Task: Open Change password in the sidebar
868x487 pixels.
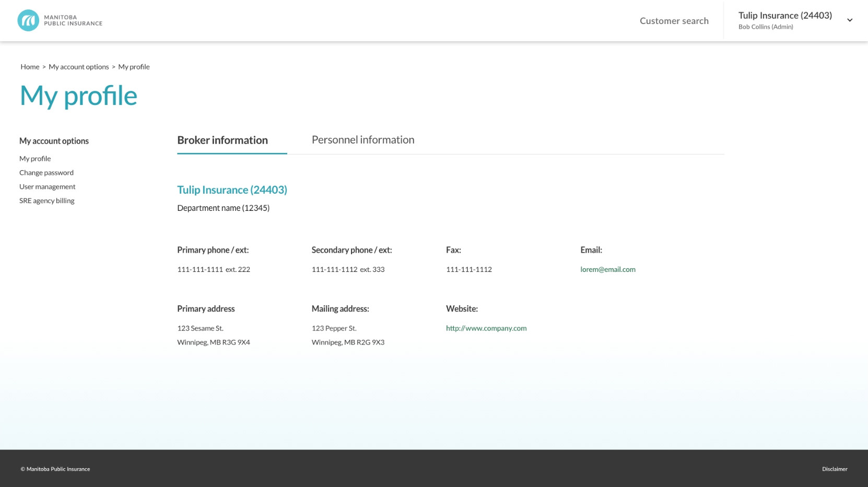Action: tap(46, 173)
